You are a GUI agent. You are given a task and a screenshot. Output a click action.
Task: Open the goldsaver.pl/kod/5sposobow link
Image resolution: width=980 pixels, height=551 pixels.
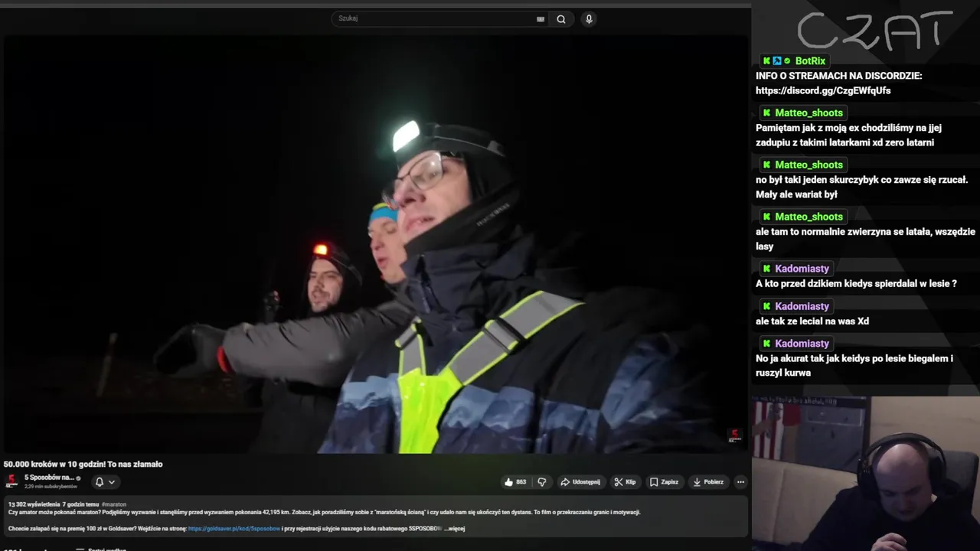click(x=234, y=529)
